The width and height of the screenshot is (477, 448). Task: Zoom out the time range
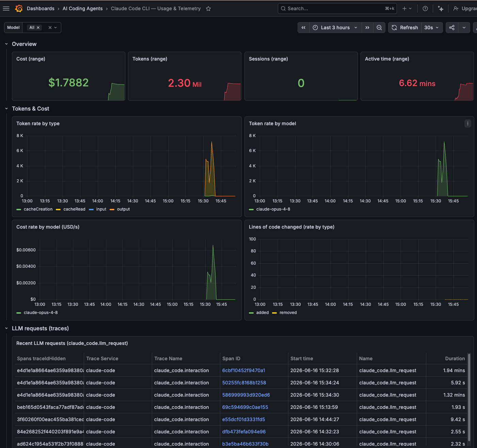(379, 28)
